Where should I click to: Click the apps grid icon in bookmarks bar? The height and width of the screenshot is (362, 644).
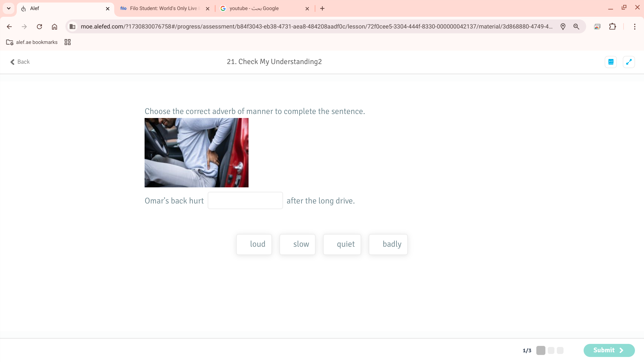pyautogui.click(x=67, y=42)
